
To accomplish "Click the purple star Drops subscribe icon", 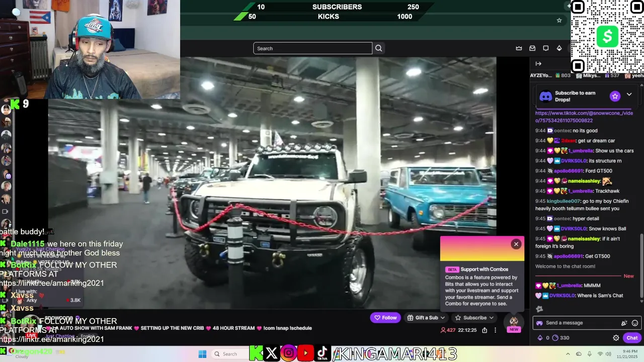I will pyautogui.click(x=615, y=96).
